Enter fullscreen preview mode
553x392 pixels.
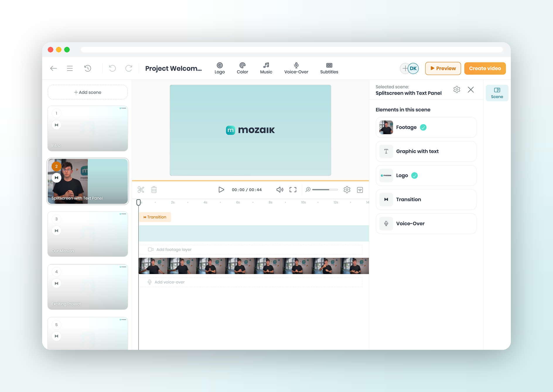click(293, 190)
